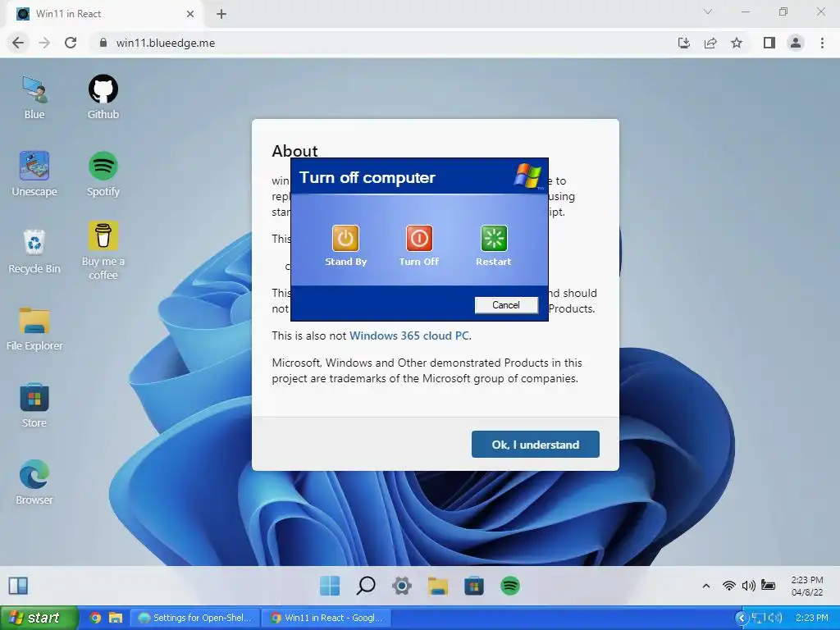Viewport: 840px width, 630px height.
Task: Open the tab search chevron in Chrome
Action: pos(708,11)
